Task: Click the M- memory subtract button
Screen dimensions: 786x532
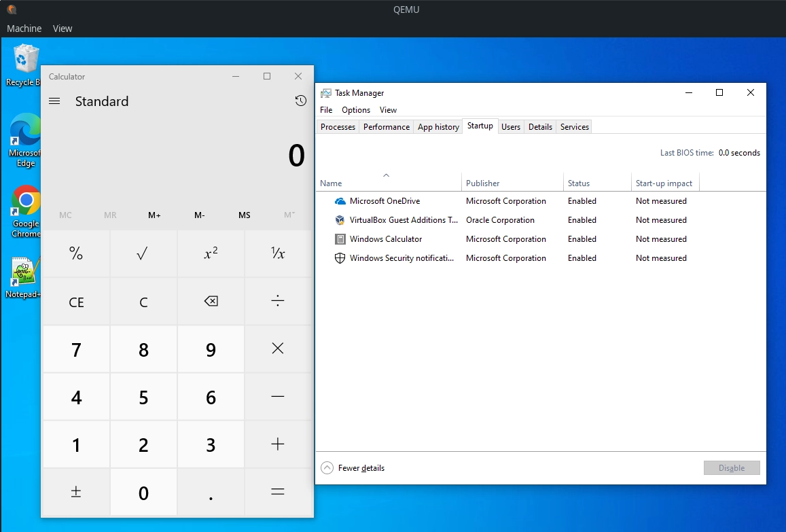Action: [200, 215]
